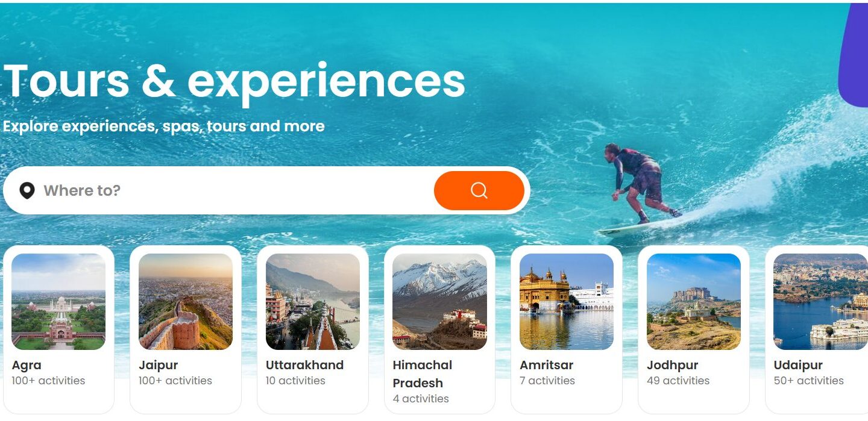Open the Amritsar Golden Temple thumbnail
The image size is (868, 421).
pos(567,302)
